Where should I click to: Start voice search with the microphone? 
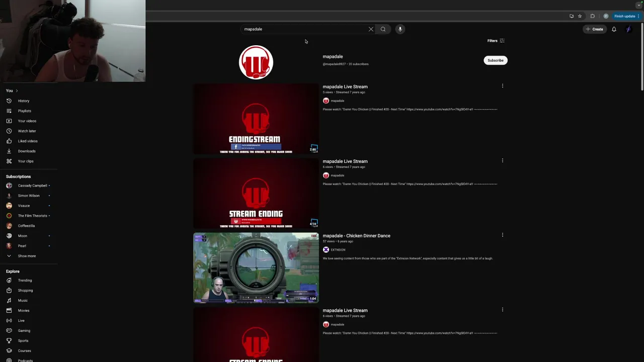[400, 29]
